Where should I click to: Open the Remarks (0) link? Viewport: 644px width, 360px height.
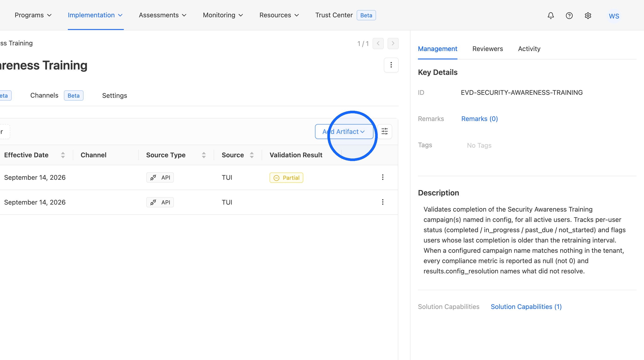point(479,119)
